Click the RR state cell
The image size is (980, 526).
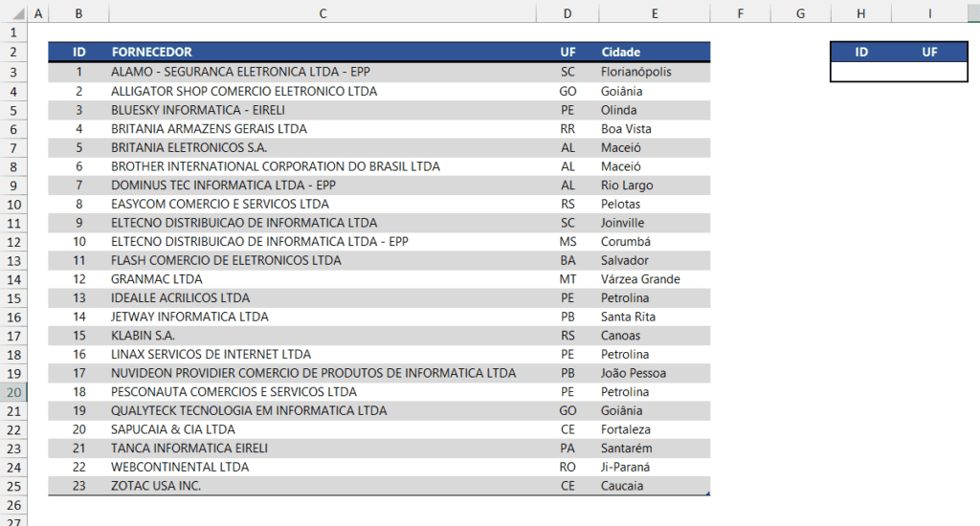coord(568,129)
